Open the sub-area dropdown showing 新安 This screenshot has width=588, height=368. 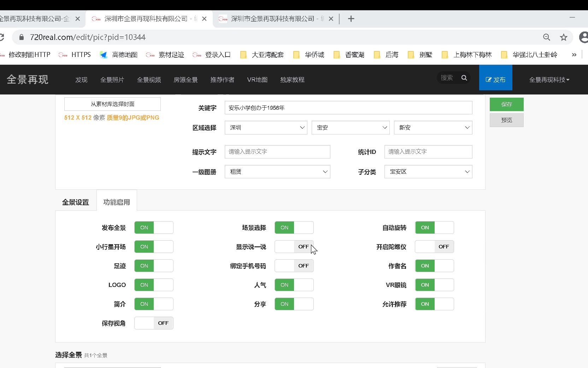click(433, 128)
